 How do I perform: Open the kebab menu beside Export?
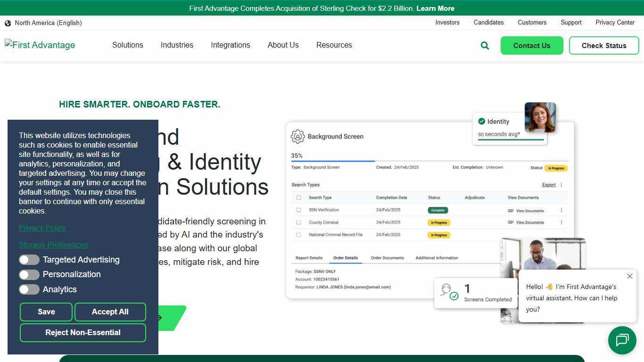561,185
